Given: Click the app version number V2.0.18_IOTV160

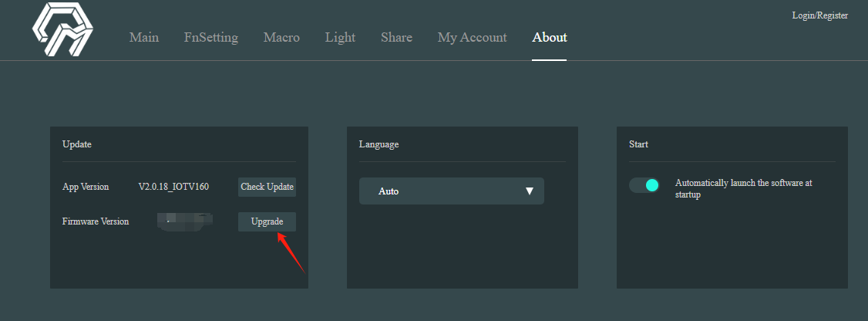Looking at the screenshot, I should (173, 187).
